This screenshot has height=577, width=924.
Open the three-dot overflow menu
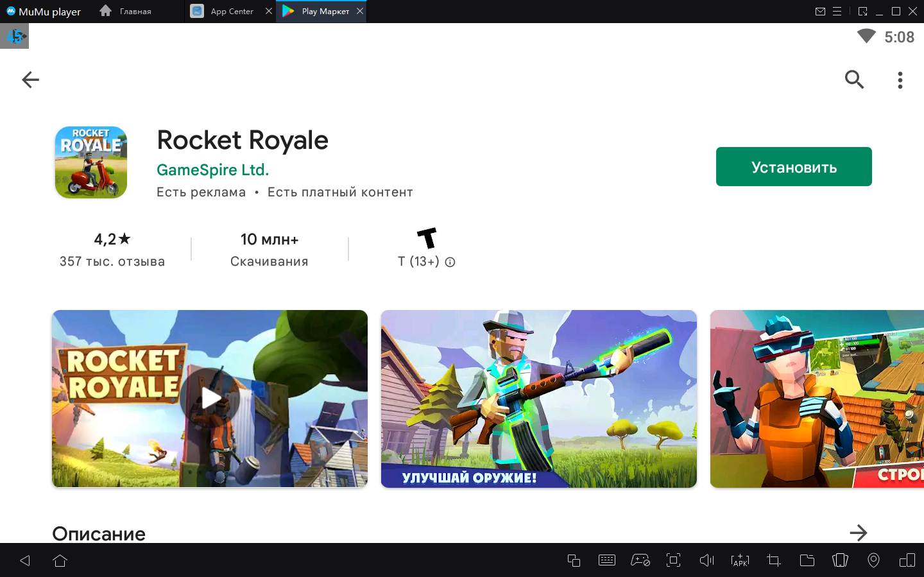900,80
